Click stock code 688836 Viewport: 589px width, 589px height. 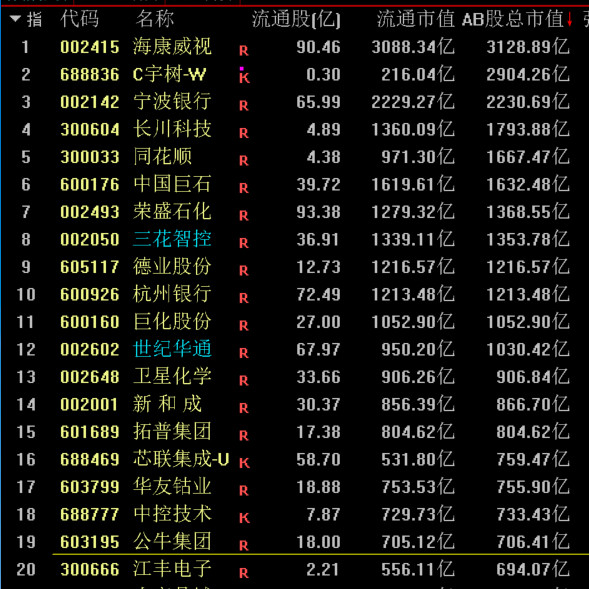(90, 75)
